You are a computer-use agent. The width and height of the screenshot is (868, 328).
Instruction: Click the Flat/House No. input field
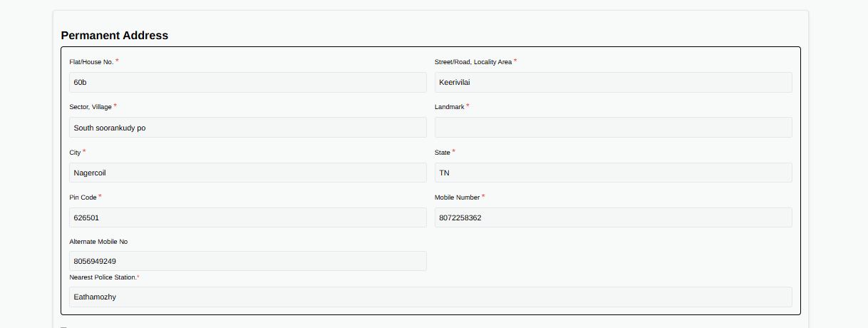point(247,83)
